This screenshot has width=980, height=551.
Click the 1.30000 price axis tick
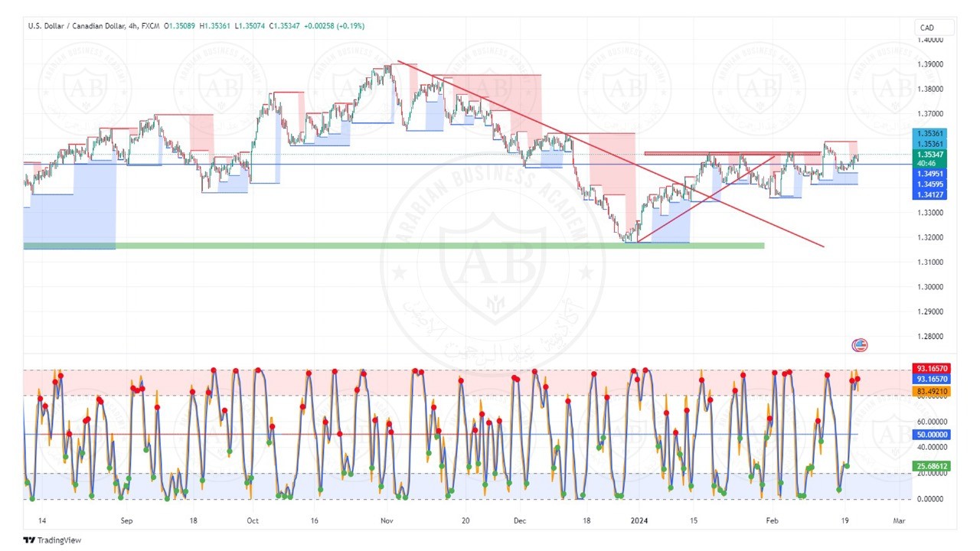point(931,287)
